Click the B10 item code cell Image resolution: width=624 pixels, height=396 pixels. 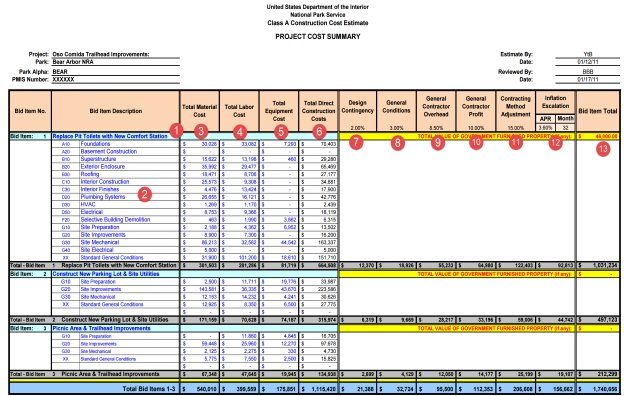point(66,159)
